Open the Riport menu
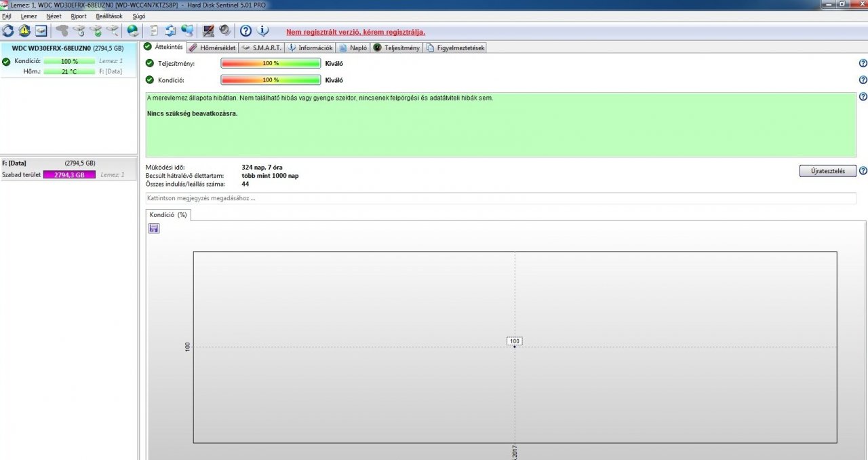 click(x=79, y=16)
